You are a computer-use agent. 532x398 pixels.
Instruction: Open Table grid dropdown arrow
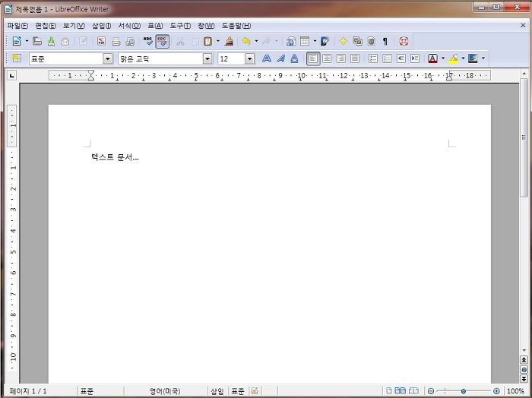[315, 41]
